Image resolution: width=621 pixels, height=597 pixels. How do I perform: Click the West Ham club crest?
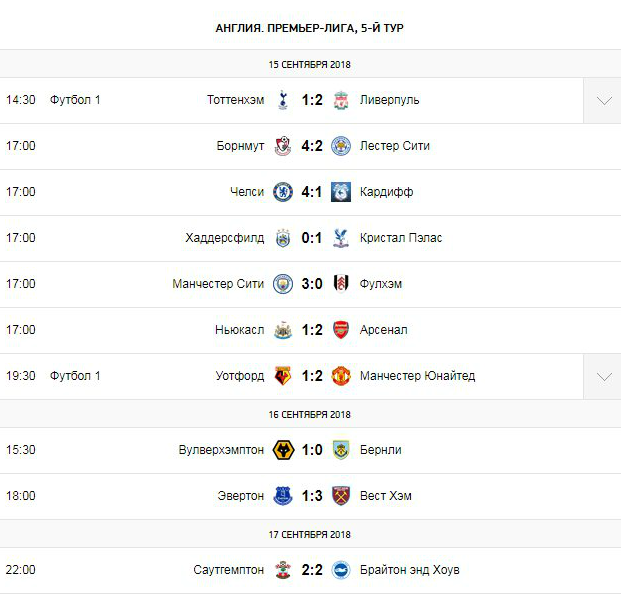pos(341,496)
